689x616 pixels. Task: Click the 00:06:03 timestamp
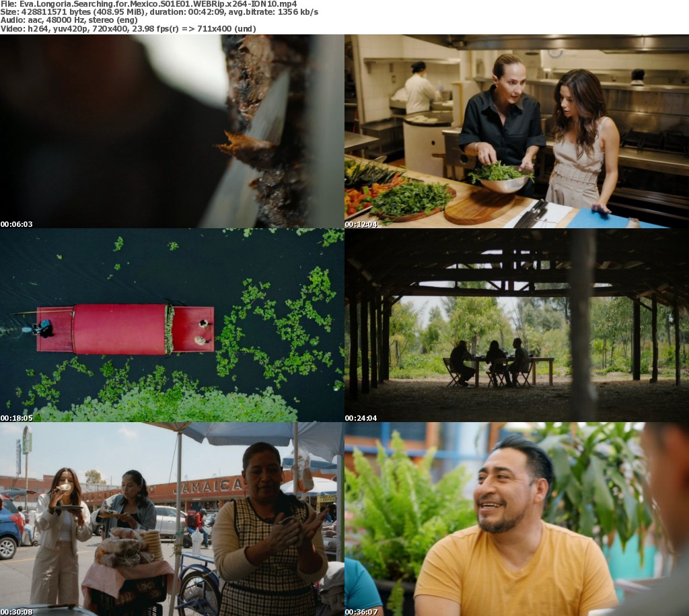[17, 224]
